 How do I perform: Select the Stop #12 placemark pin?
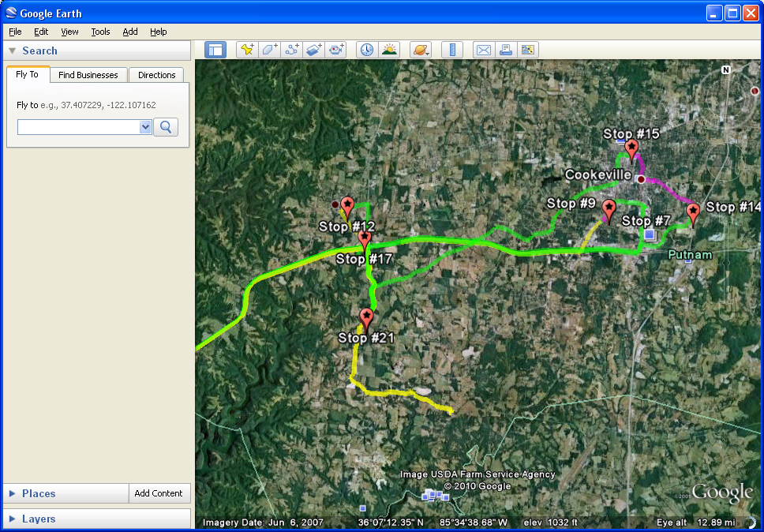pyautogui.click(x=347, y=208)
